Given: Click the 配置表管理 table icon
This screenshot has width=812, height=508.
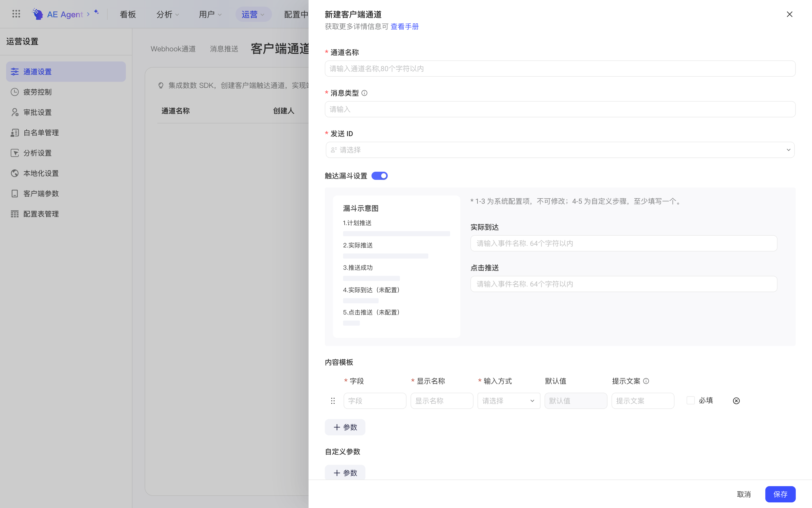Looking at the screenshot, I should point(14,214).
